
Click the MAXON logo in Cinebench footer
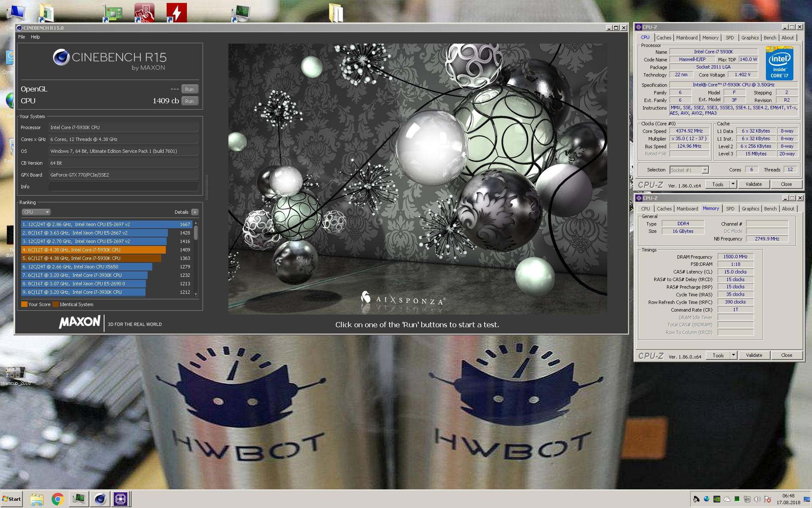pyautogui.click(x=80, y=322)
